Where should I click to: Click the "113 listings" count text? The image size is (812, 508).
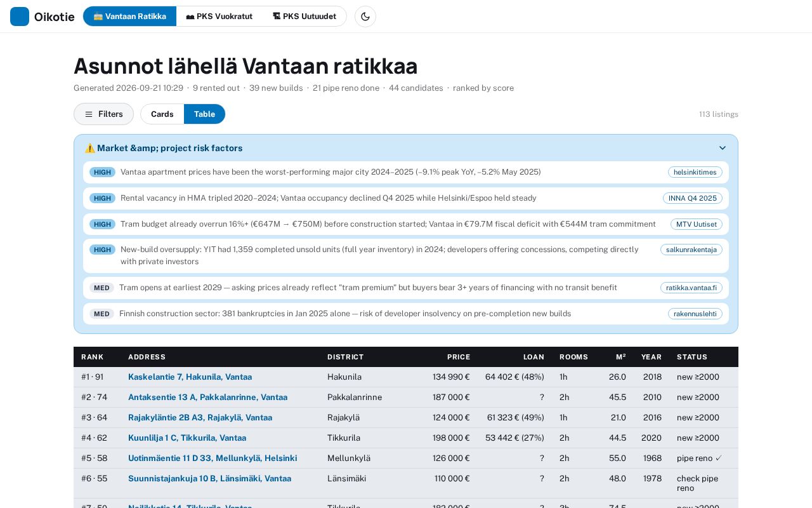[719, 114]
